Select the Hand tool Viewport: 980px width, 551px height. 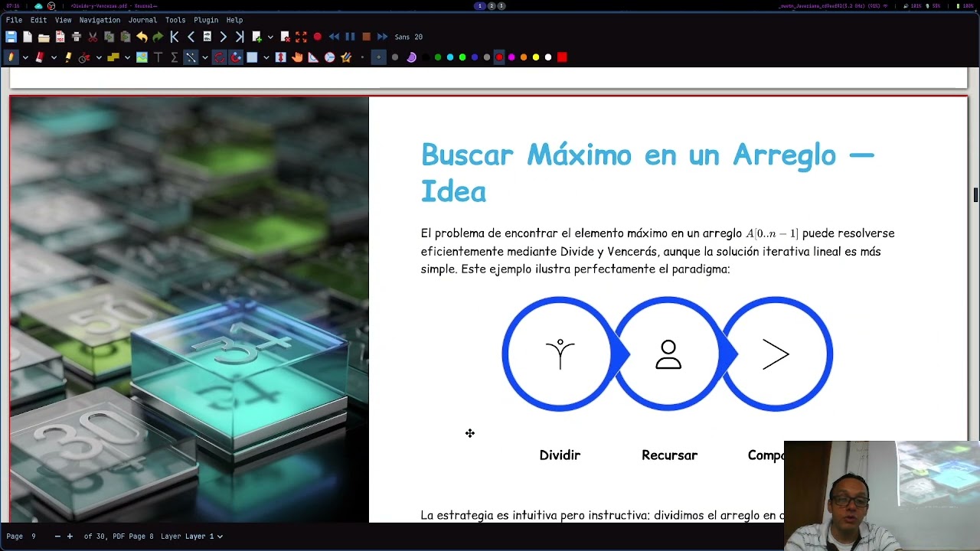(x=297, y=57)
